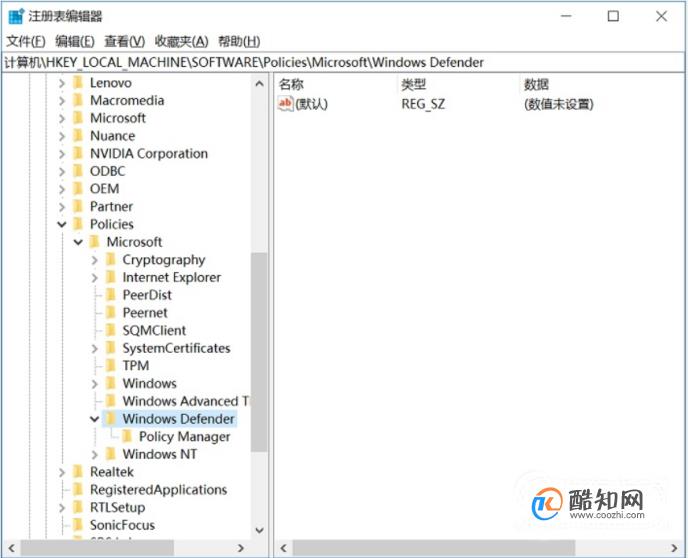This screenshot has height=558, width=692.
Task: Click tree pane horizontal scroll-right arrow
Action: 241,548
